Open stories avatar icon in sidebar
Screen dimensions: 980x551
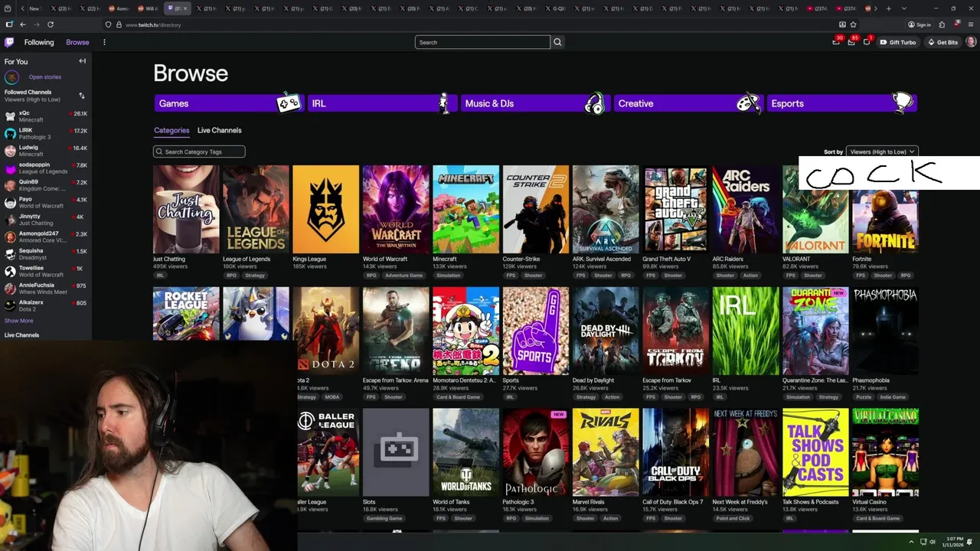click(11, 77)
